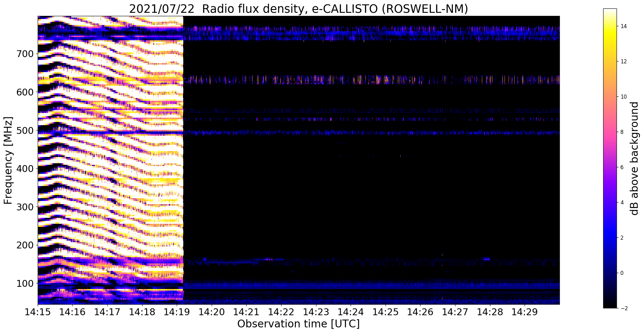Click the 14:18 time tick label
Image resolution: width=644 pixels, height=333 pixels.
(142, 312)
